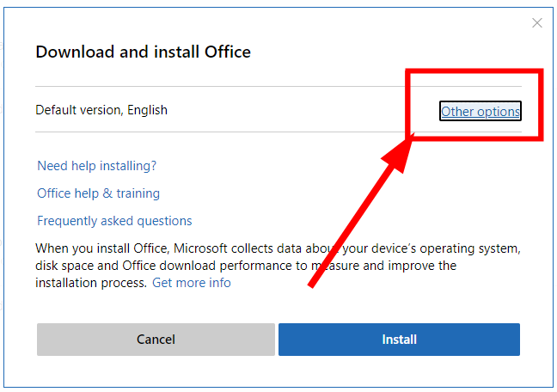Open the Need help installing? link

pos(97,166)
